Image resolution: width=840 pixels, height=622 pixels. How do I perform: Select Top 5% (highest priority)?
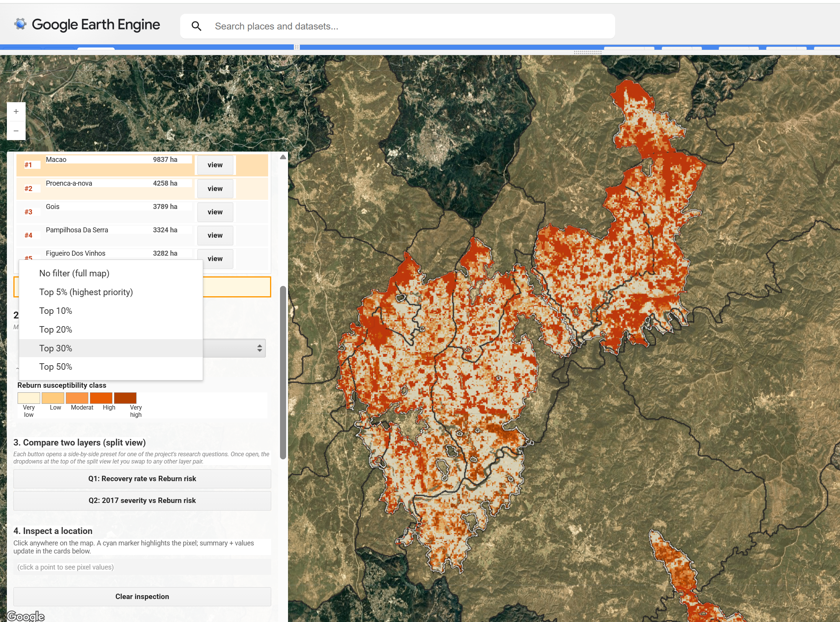[x=86, y=292]
